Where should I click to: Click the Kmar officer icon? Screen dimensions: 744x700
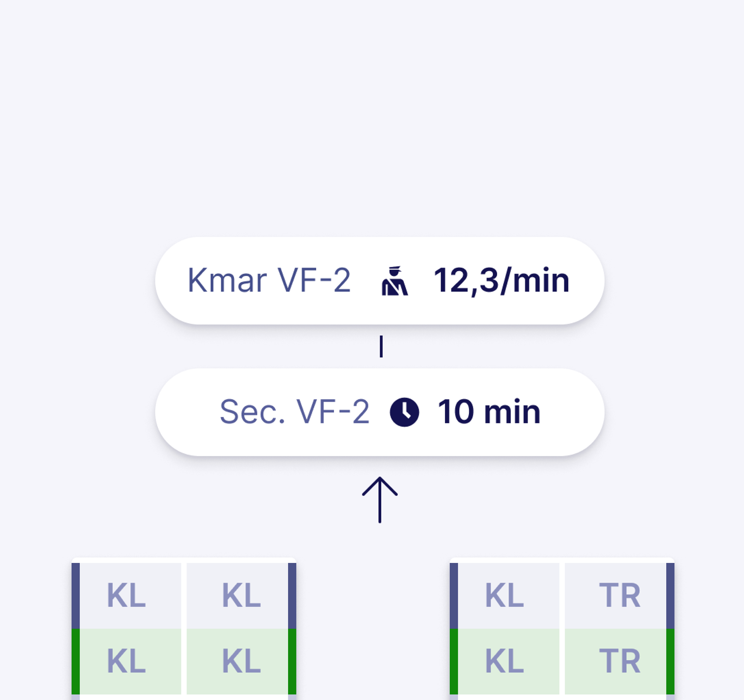pos(394,281)
